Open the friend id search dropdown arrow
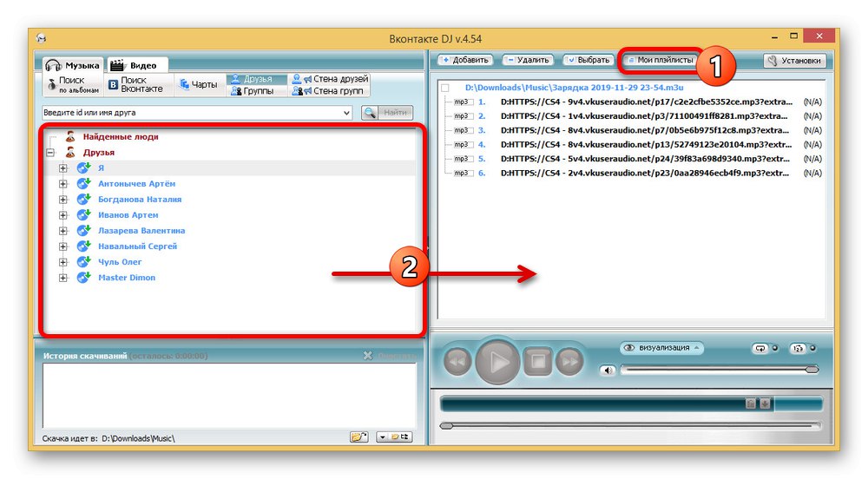This screenshot has height=479, width=868. (x=346, y=112)
